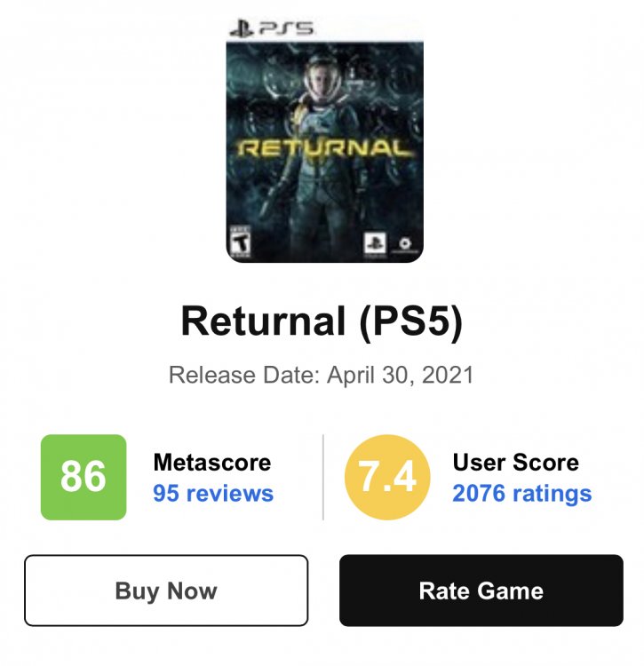Click the ESRB Teen rating icon
644x666 pixels.
238,242
